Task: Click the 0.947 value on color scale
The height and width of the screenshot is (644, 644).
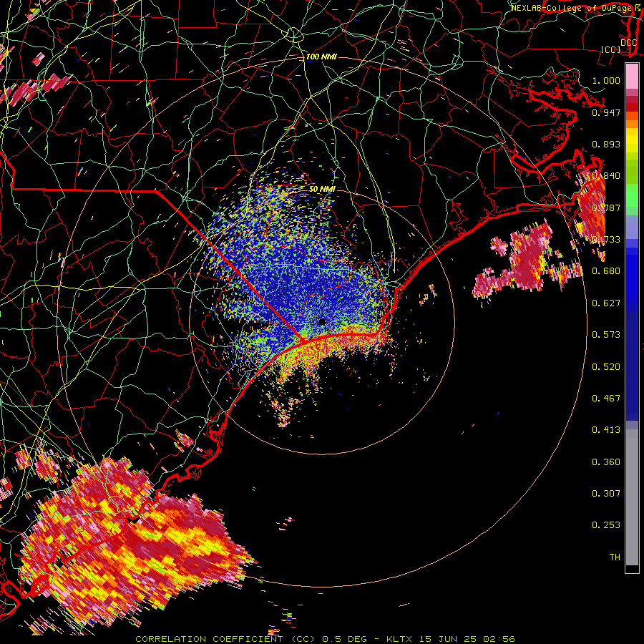Action: click(606, 112)
